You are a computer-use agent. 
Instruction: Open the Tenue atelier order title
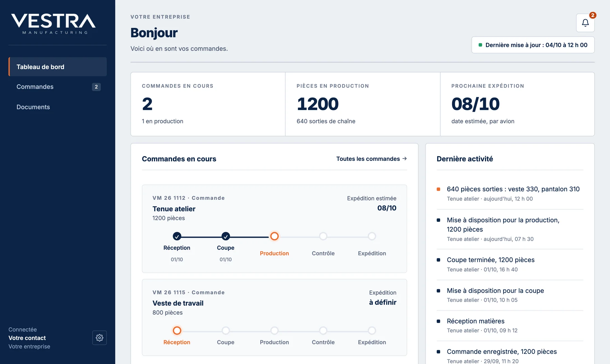tap(174, 209)
